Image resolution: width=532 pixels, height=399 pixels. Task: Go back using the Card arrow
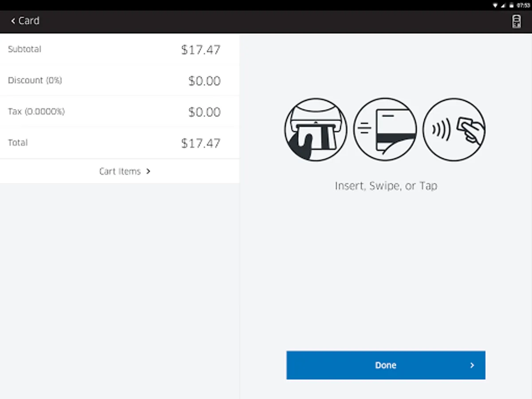pyautogui.click(x=13, y=21)
